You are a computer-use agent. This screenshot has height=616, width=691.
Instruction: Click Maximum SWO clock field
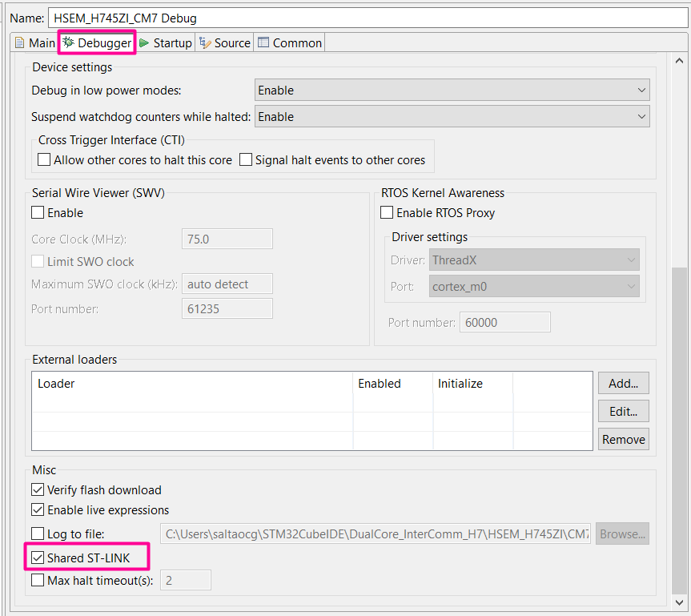tap(227, 284)
